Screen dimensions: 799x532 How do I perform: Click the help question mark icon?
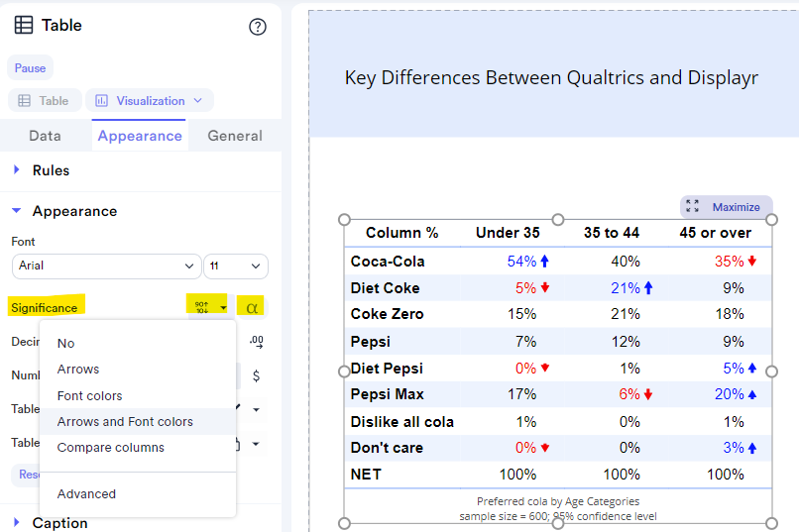tap(258, 27)
